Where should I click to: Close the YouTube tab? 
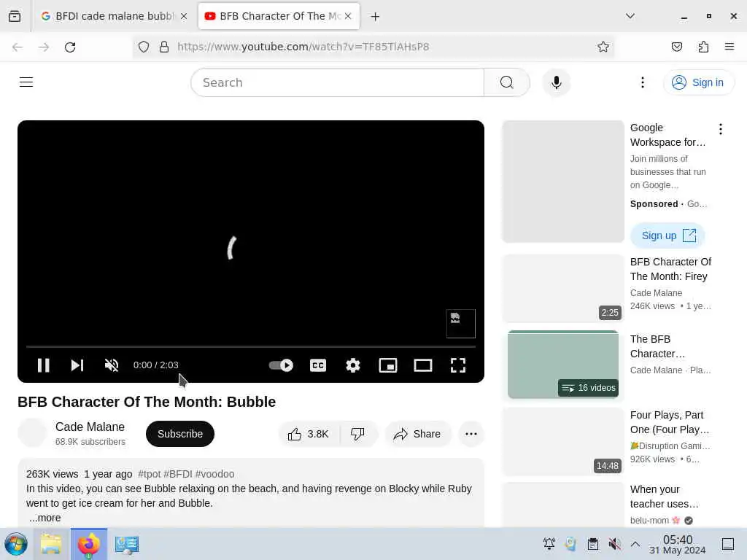click(x=348, y=16)
